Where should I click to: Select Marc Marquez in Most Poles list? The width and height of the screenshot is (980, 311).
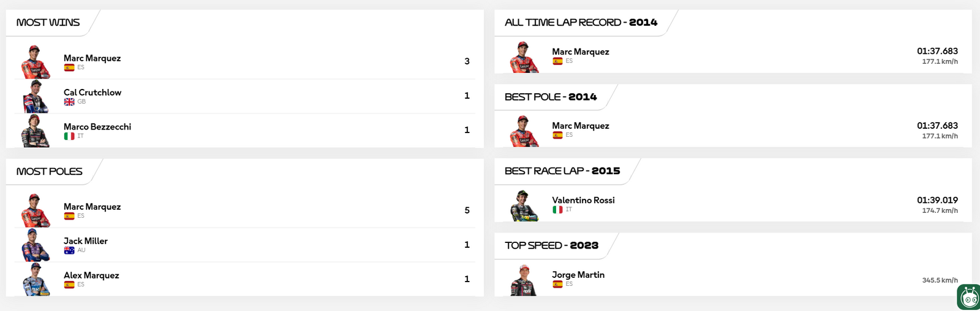pos(92,207)
